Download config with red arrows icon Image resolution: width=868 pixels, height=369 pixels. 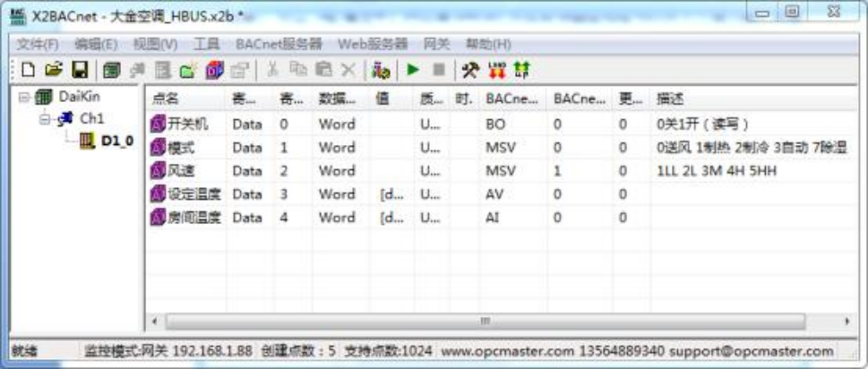tap(497, 70)
